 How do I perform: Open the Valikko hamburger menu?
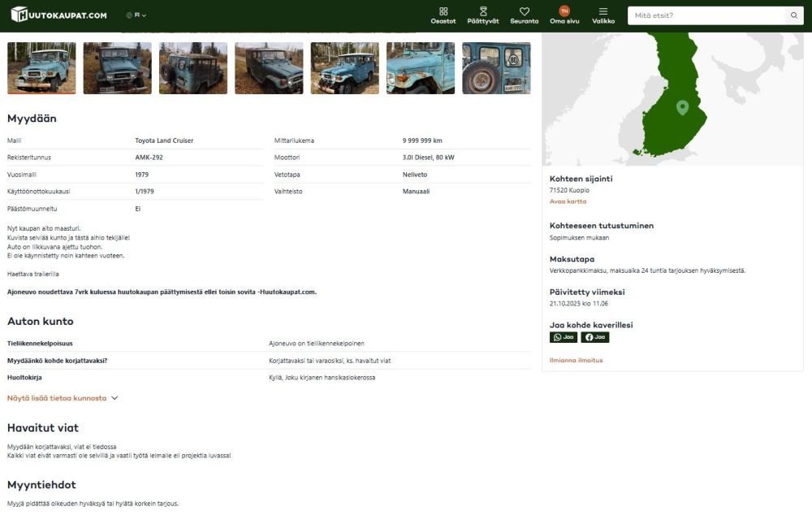[x=603, y=12]
